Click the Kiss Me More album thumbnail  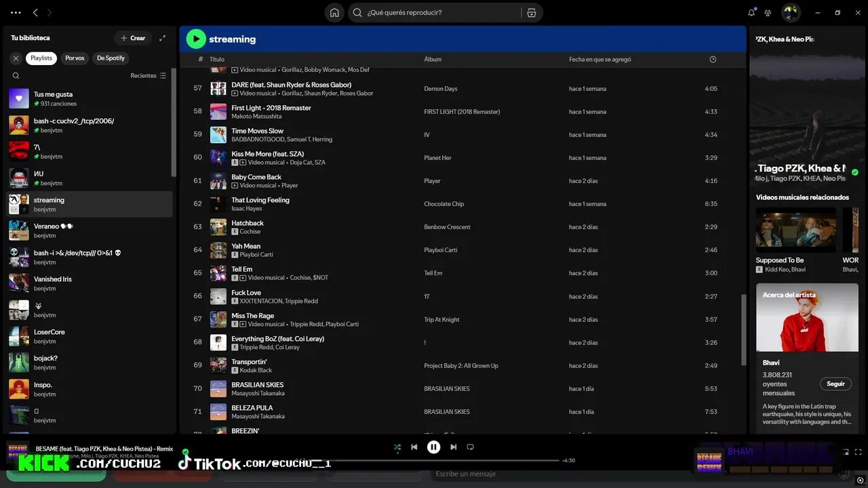pyautogui.click(x=218, y=158)
